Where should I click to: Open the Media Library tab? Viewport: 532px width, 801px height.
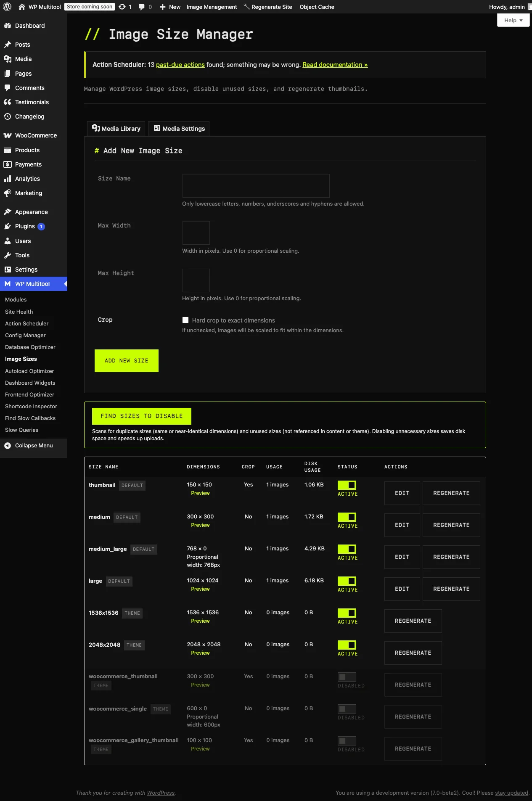[116, 129]
